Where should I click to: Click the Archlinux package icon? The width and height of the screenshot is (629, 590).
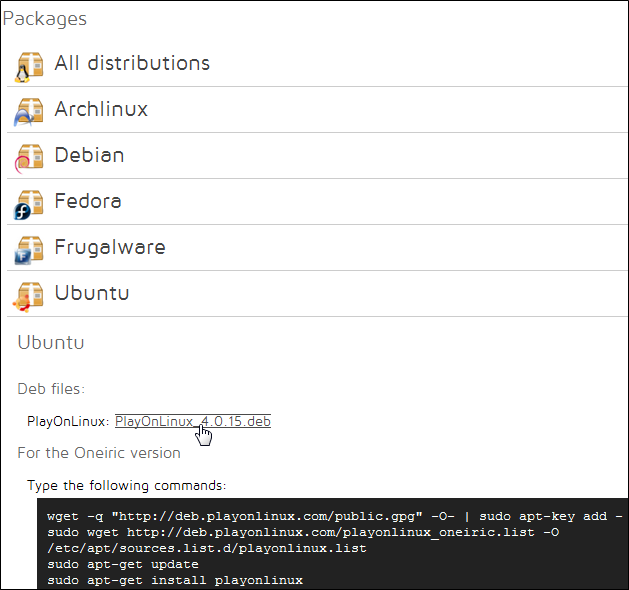coord(30,111)
